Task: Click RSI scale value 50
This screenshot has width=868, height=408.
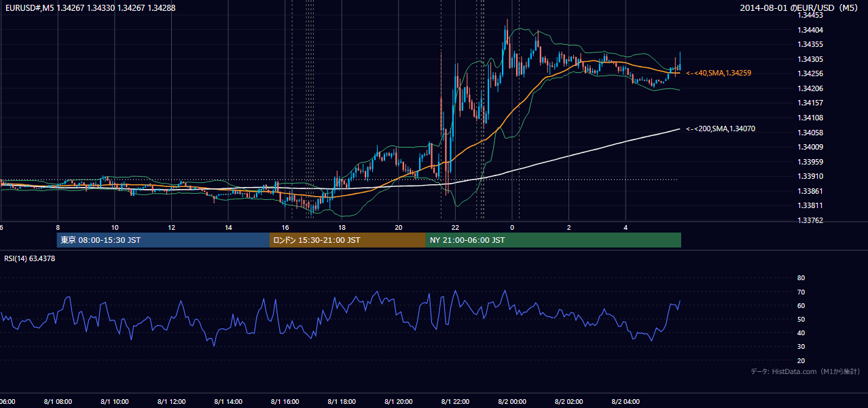Action: (x=801, y=319)
